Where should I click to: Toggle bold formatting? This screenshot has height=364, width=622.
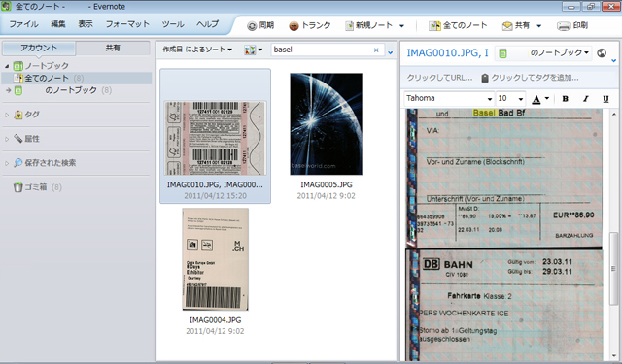[x=566, y=99]
